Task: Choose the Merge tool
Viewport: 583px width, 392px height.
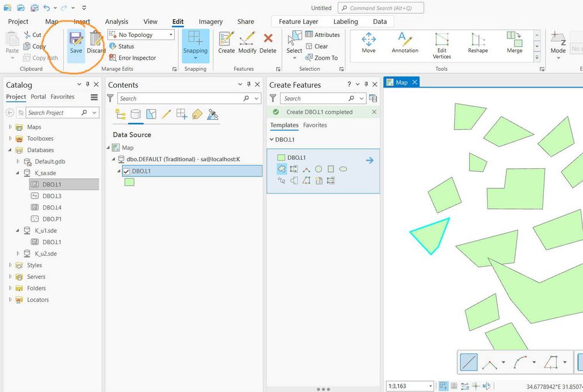Action: [x=515, y=43]
